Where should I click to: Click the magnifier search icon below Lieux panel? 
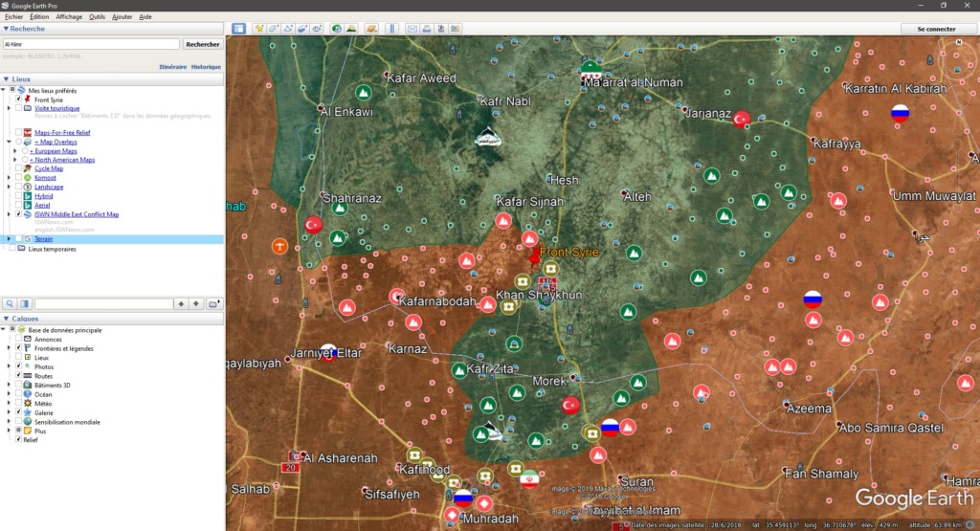(x=10, y=303)
